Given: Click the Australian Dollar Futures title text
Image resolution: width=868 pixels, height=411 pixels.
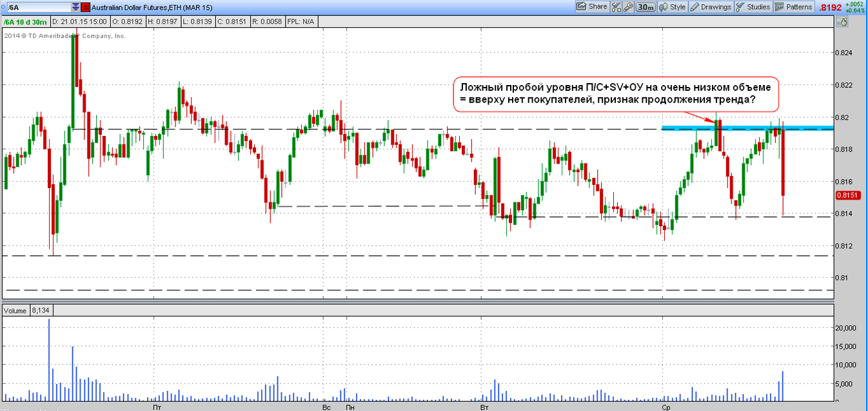Looking at the screenshot, I should point(153,6).
